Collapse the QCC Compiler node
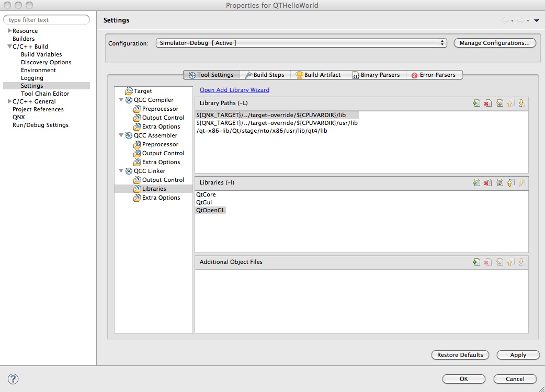The width and height of the screenshot is (545, 392). point(121,100)
